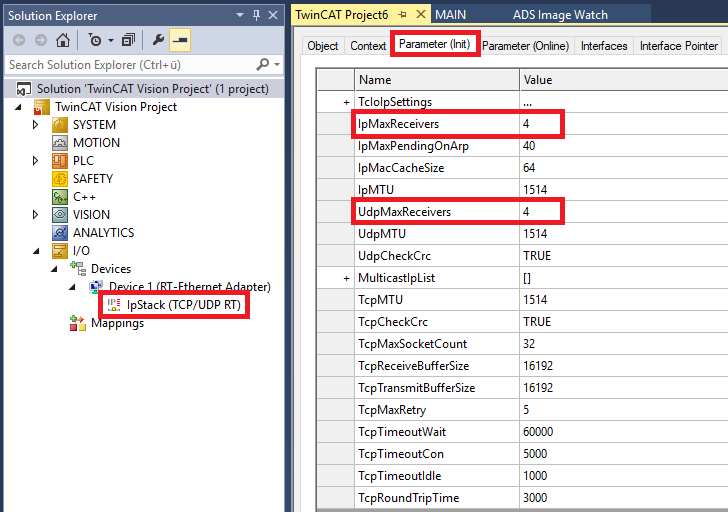The width and height of the screenshot is (728, 512).
Task: Go forward in Solution Explorer
Action: (41, 40)
